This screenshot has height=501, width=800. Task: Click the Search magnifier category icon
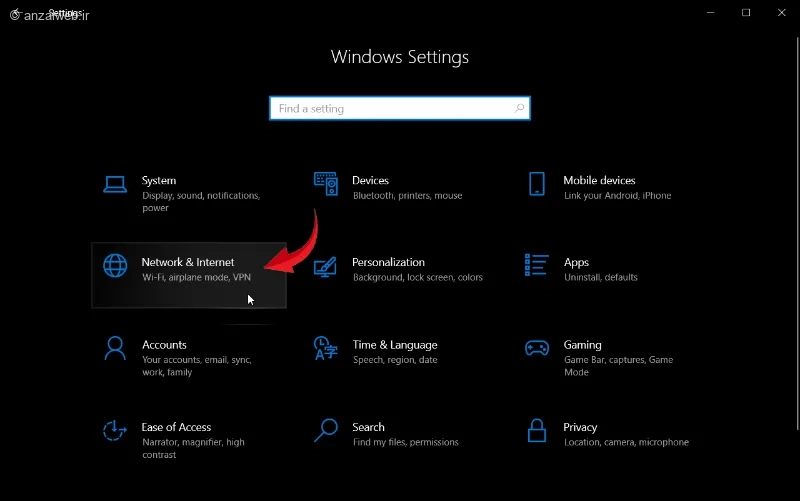pos(326,431)
